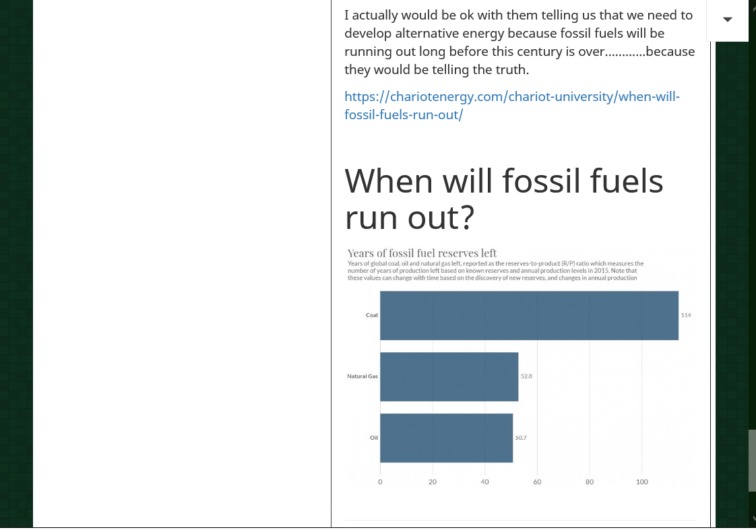This screenshot has width=756, height=532.
Task: Click the 114 value label beside Coal bar
Action: point(686,315)
